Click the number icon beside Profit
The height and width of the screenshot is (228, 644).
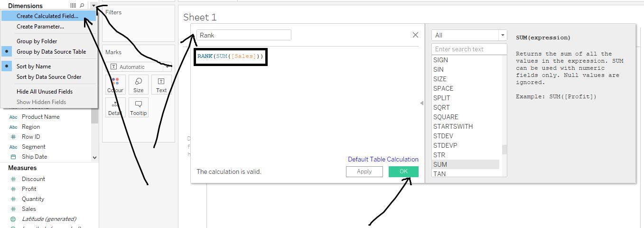pyautogui.click(x=13, y=189)
